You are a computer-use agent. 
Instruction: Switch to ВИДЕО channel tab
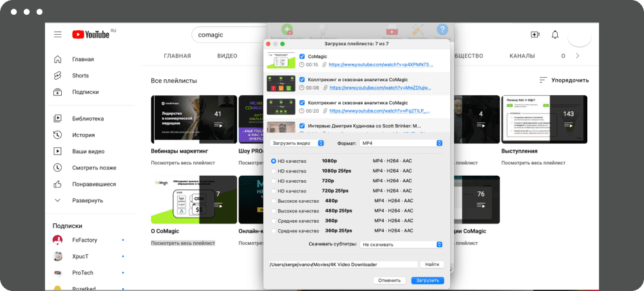[227, 56]
